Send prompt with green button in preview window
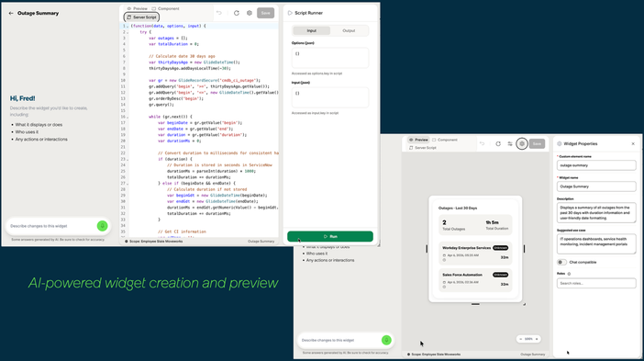The height and width of the screenshot is (361, 644). (386, 340)
